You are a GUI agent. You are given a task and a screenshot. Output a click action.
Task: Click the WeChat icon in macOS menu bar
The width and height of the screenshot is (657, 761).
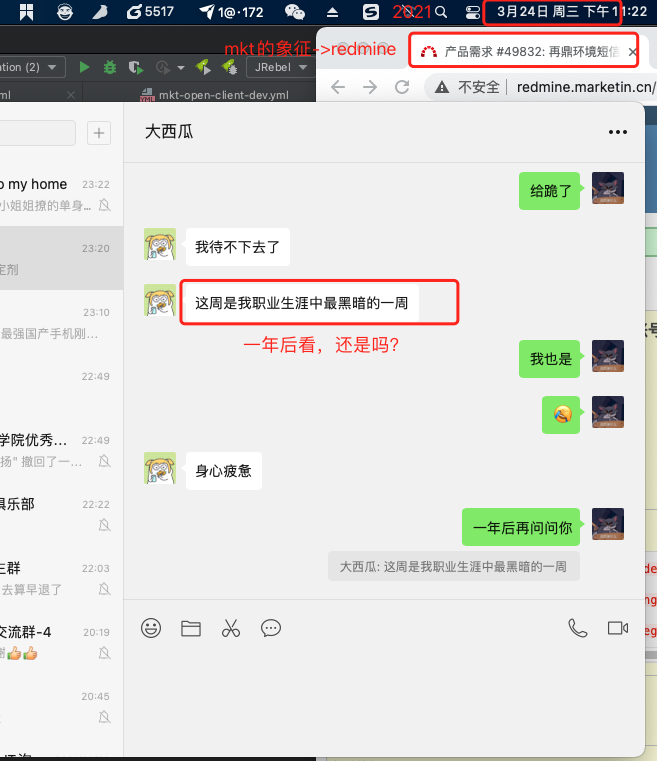click(x=295, y=13)
